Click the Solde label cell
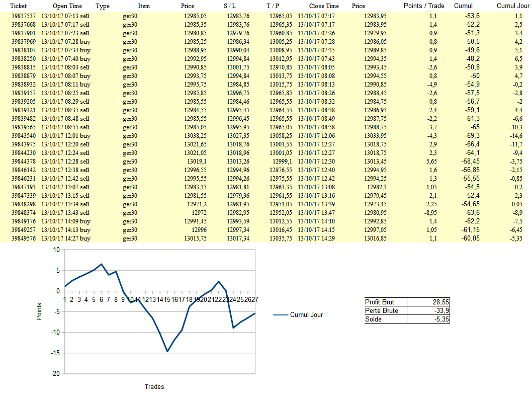 click(x=386, y=319)
